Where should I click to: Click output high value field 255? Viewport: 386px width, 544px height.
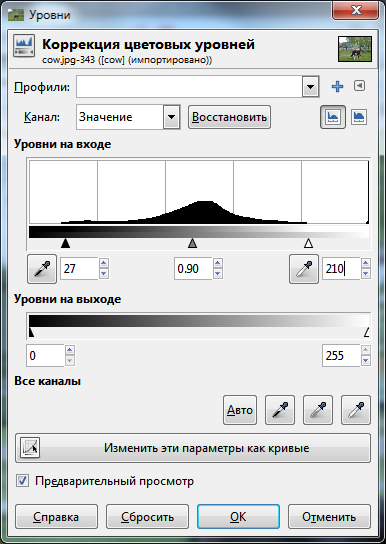[341, 356]
